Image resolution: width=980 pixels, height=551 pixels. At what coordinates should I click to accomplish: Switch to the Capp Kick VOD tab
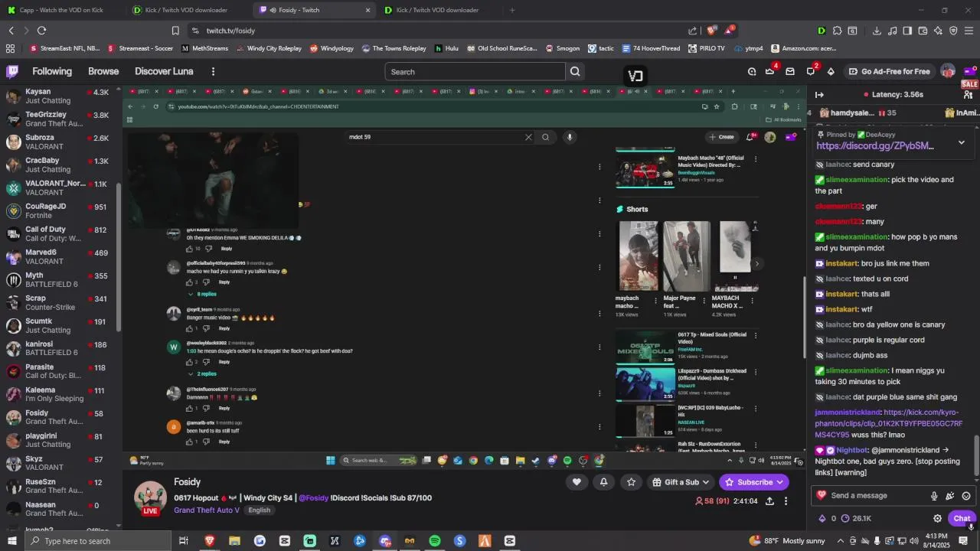point(61,10)
